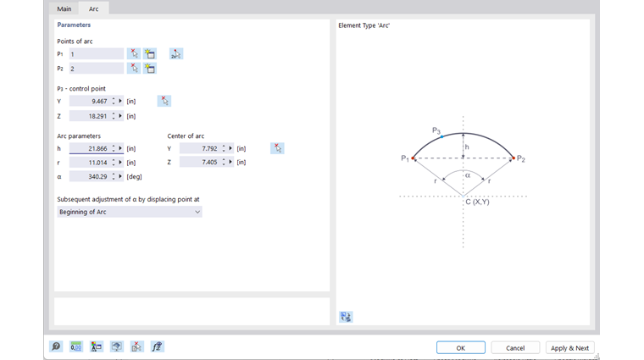Click the Element Type 'Arc' diagram

click(x=464, y=180)
